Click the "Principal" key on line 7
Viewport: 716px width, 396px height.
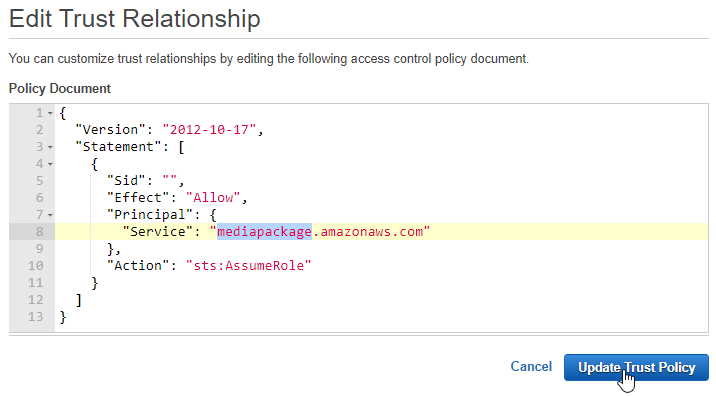pos(149,215)
